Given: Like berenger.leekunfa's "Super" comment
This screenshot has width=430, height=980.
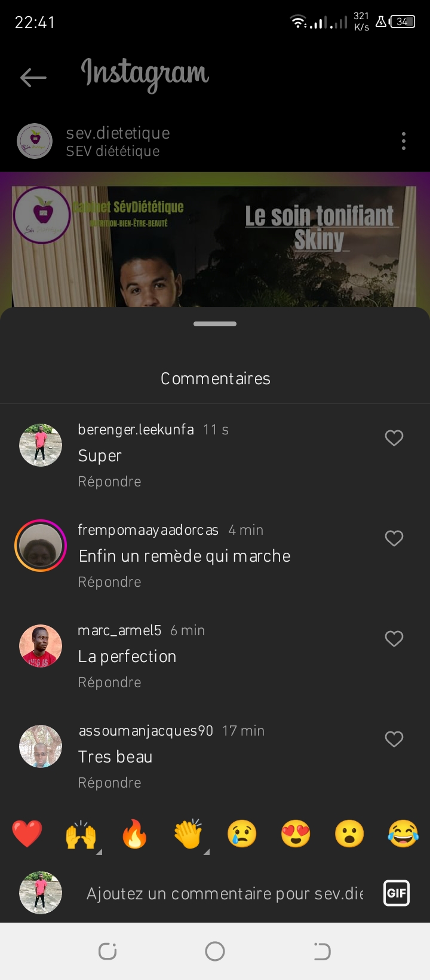Looking at the screenshot, I should point(394,438).
